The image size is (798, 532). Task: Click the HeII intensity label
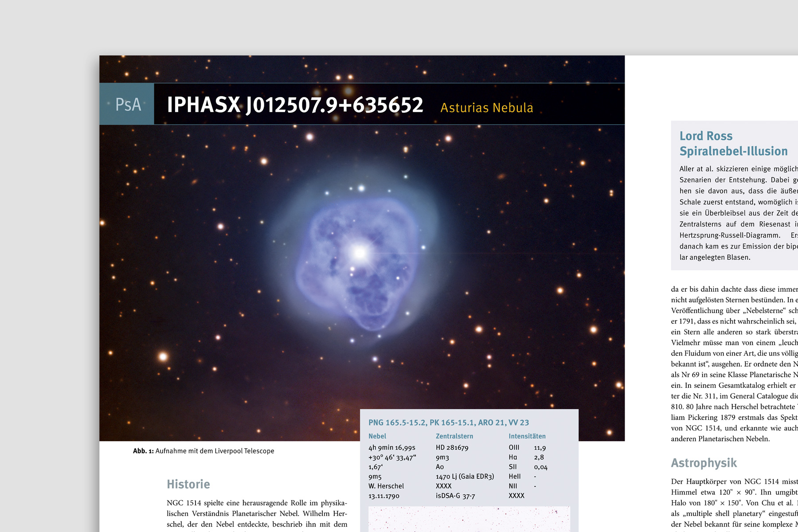point(515,477)
